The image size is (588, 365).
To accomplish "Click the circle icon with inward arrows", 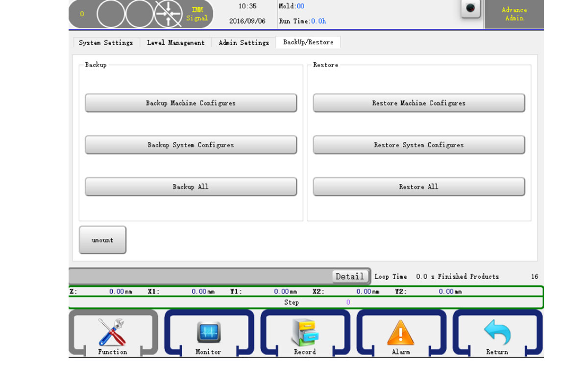I will coord(168,14).
